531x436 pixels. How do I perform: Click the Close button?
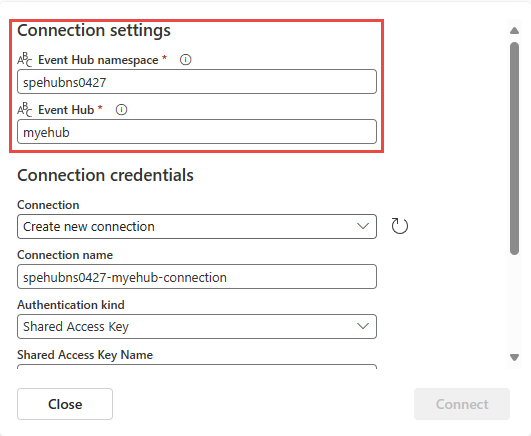tap(65, 404)
